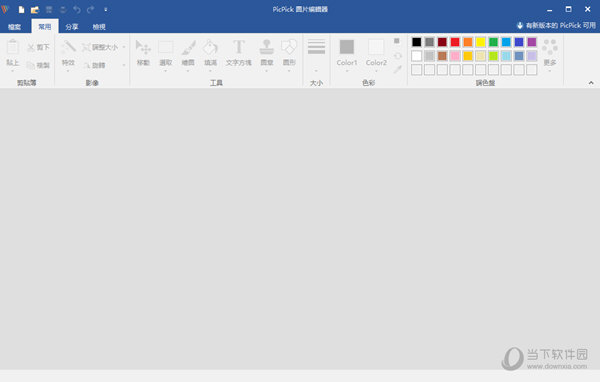Open a file with the folder icon
Image resolution: width=600 pixels, height=382 pixels.
35,10
